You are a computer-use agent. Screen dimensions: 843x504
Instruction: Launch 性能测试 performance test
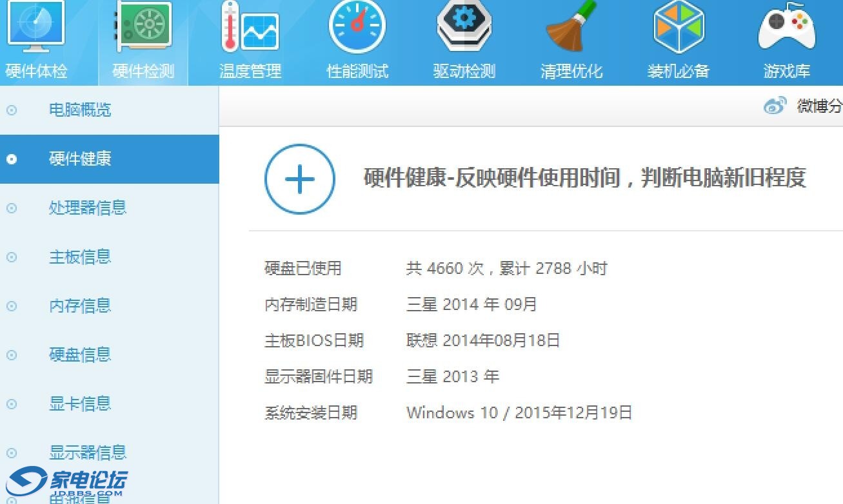[357, 35]
